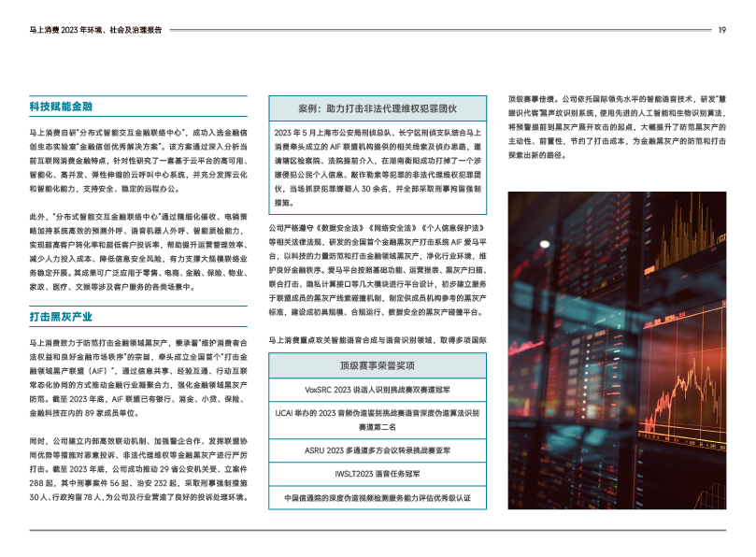Click the case box title 案例：助力打击非法代理维权犯罪团伙
756x557 pixels.
377,107
